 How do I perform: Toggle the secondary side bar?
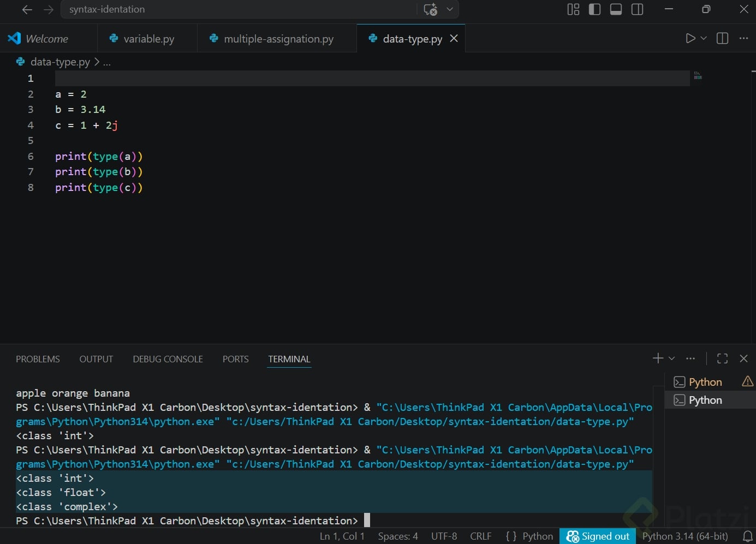(637, 9)
